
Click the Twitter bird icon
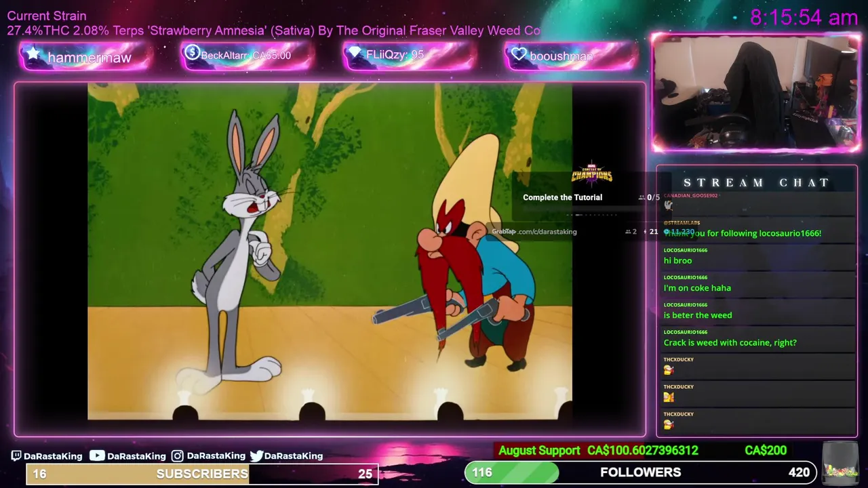tap(256, 455)
